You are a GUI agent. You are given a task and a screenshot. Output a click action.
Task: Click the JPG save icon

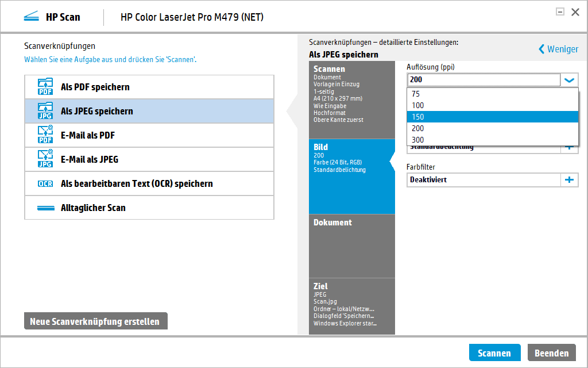pos(45,111)
